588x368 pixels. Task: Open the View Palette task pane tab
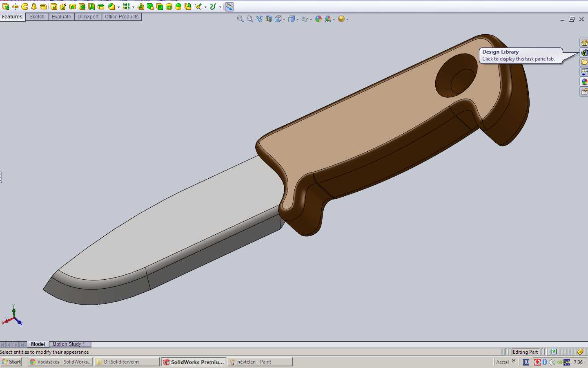pos(584,72)
